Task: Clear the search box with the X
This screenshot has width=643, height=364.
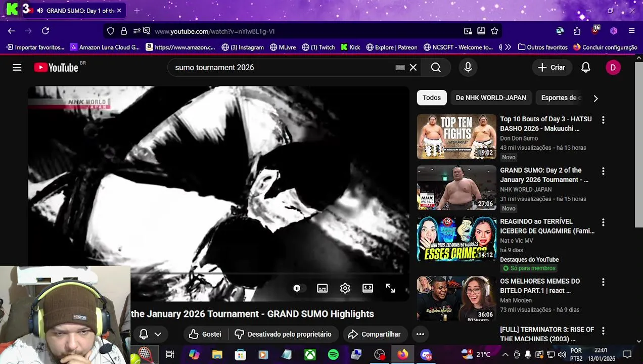Action: point(413,67)
